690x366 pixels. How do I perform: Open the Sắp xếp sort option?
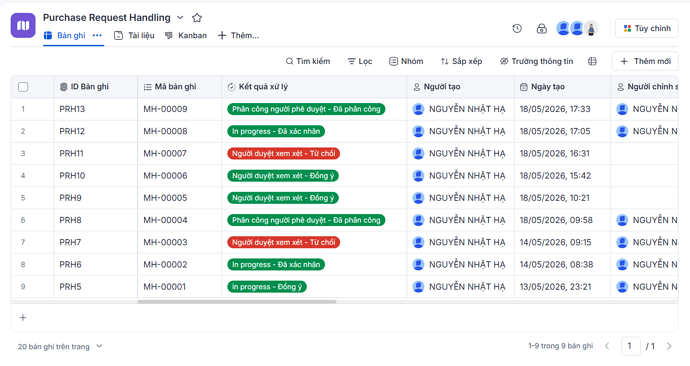[x=461, y=61]
